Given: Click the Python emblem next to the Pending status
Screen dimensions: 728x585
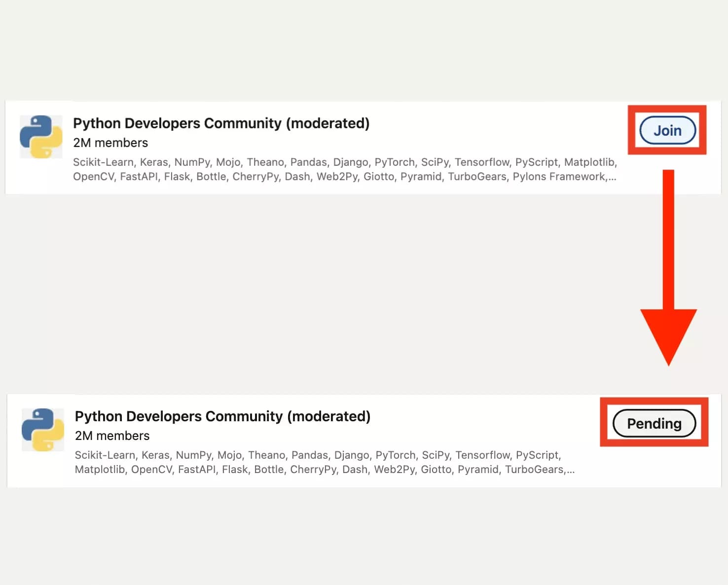Looking at the screenshot, I should point(41,430).
